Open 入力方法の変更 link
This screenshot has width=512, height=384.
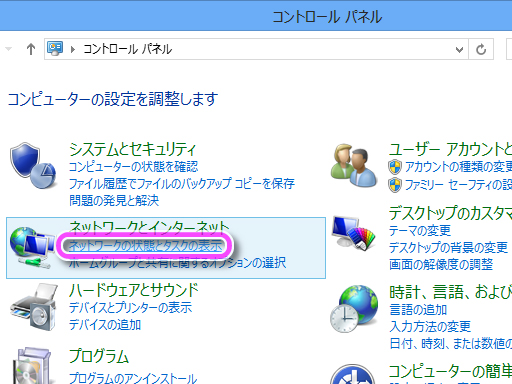(x=430, y=326)
